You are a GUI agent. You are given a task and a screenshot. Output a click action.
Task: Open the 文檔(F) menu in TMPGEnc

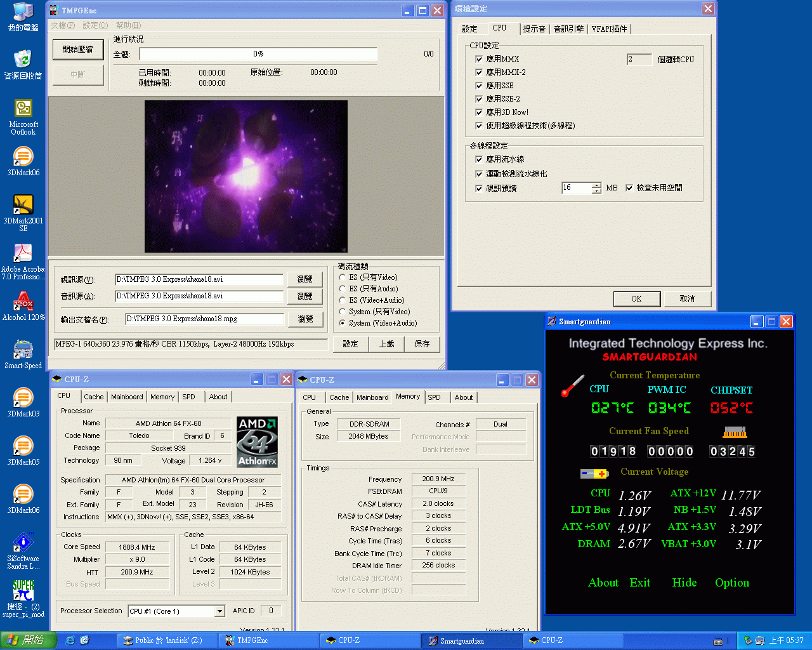point(63,25)
